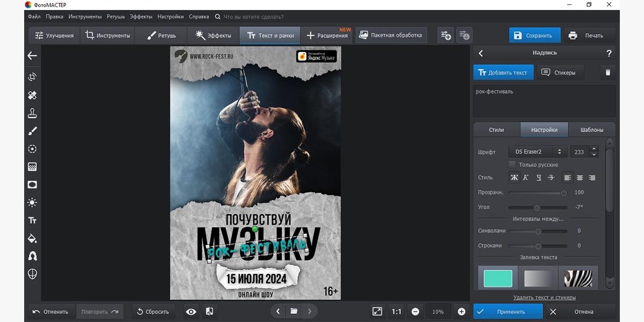Open the vignette tool in sidebar
This screenshot has height=322, width=644.
tap(32, 185)
